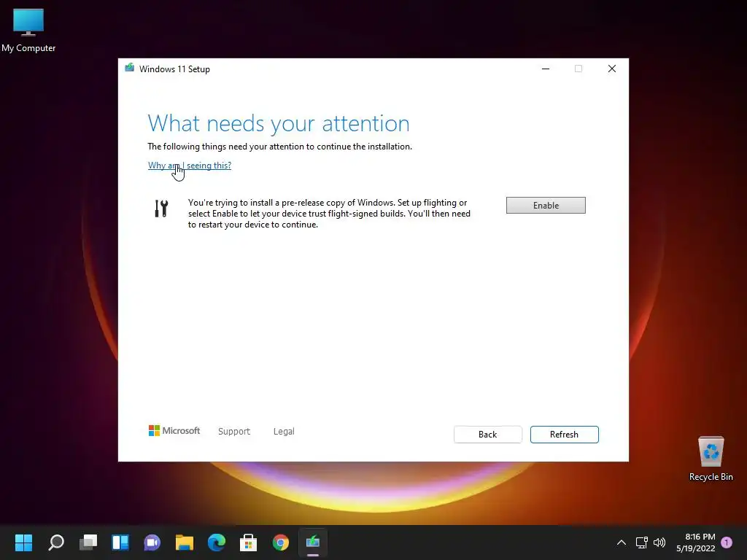747x560 pixels.
Task: Open Microsoft Store from the taskbar
Action: pos(248,542)
